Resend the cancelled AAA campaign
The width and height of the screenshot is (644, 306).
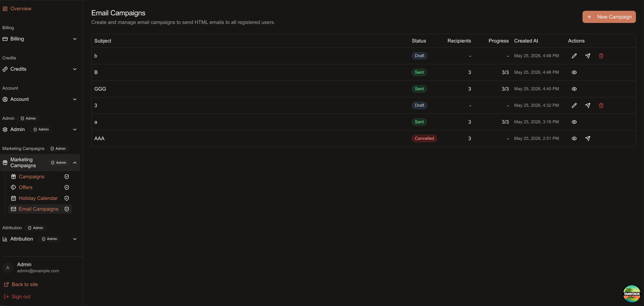coord(588,138)
